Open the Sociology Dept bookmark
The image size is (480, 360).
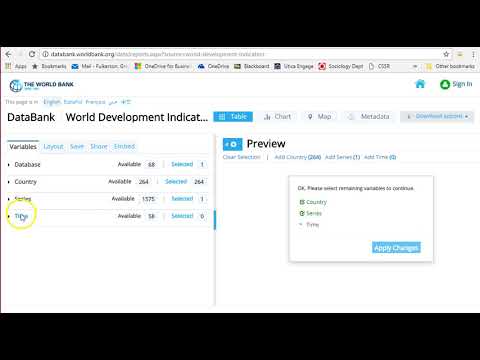(x=341, y=66)
